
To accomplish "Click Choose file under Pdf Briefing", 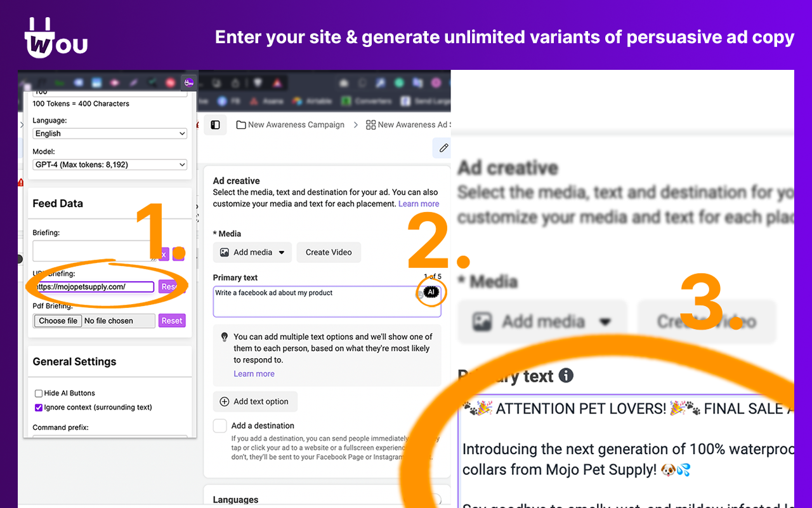I will pyautogui.click(x=58, y=321).
